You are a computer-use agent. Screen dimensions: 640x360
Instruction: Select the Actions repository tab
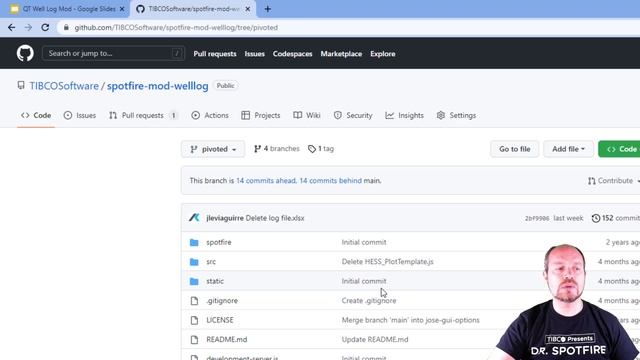point(210,116)
